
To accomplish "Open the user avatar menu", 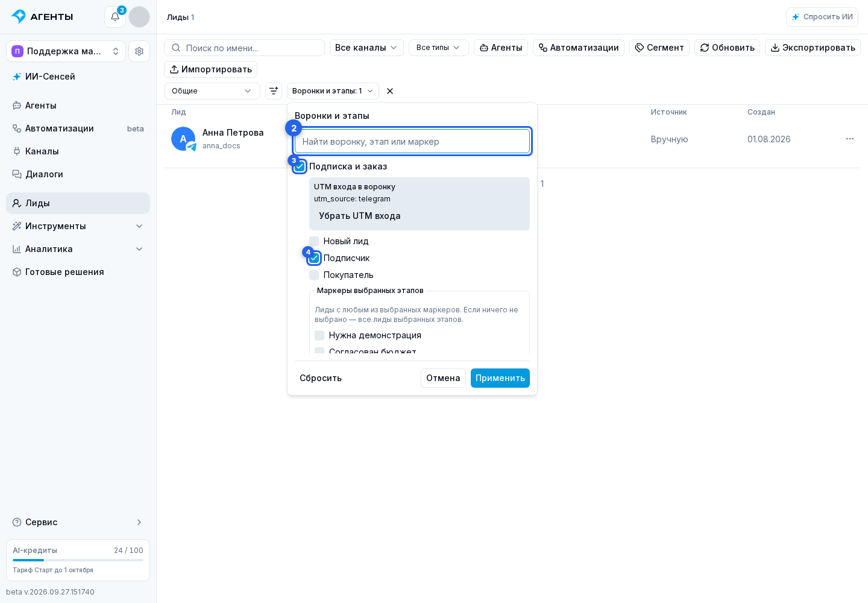I will 139,17.
